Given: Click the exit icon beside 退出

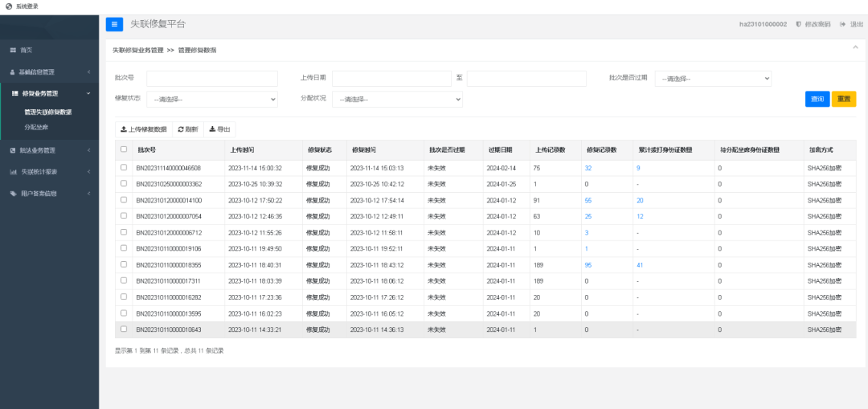Looking at the screenshot, I should [x=843, y=24].
